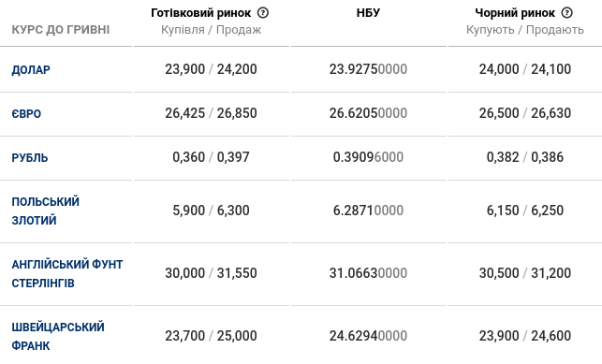Select the dollar black market rate 24,000 / 24,100

(525, 69)
